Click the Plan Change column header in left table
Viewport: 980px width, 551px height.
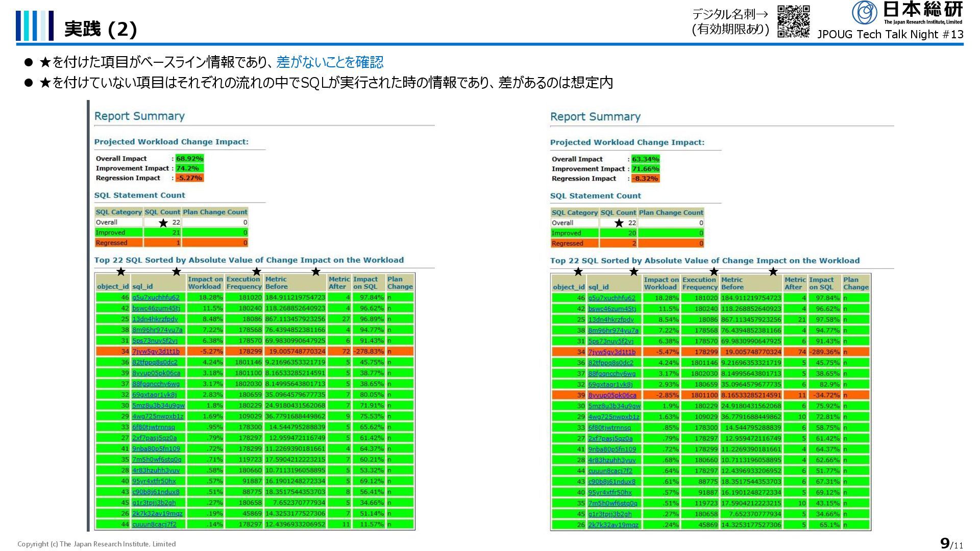(400, 283)
